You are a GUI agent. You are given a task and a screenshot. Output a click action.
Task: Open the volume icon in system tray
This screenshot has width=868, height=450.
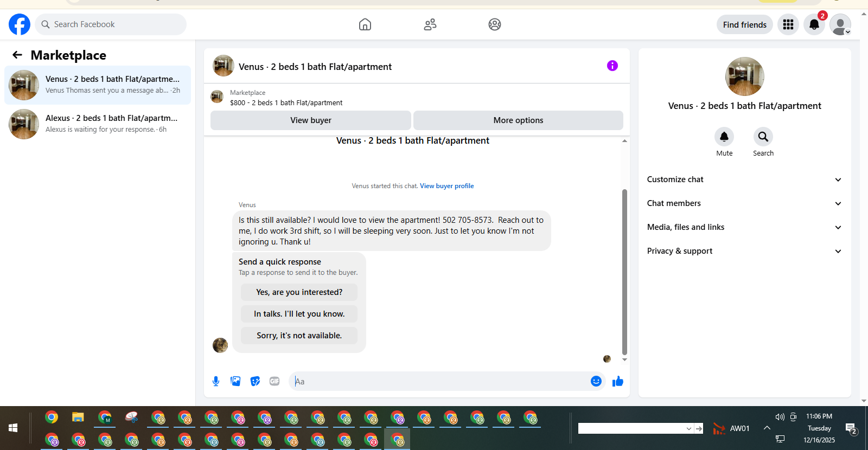tap(780, 416)
